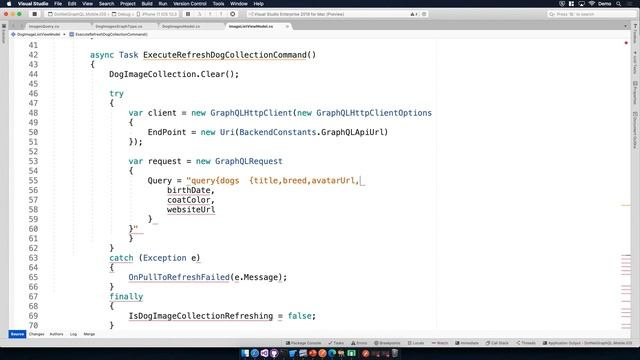Open the Breakpoints pad

(x=387, y=343)
